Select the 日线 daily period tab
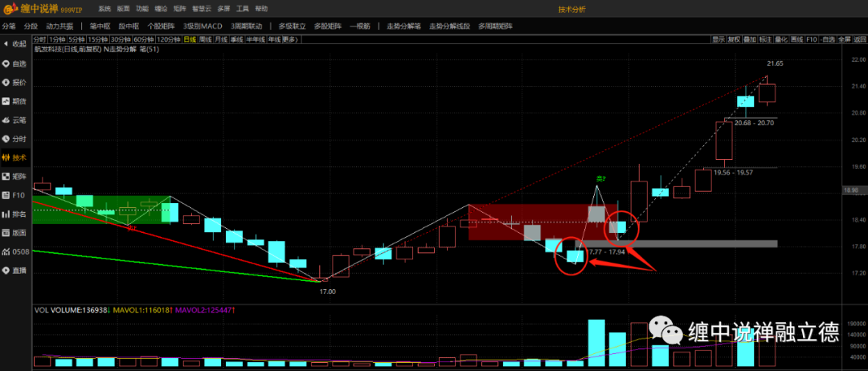This screenshot has width=868, height=371. (x=190, y=39)
